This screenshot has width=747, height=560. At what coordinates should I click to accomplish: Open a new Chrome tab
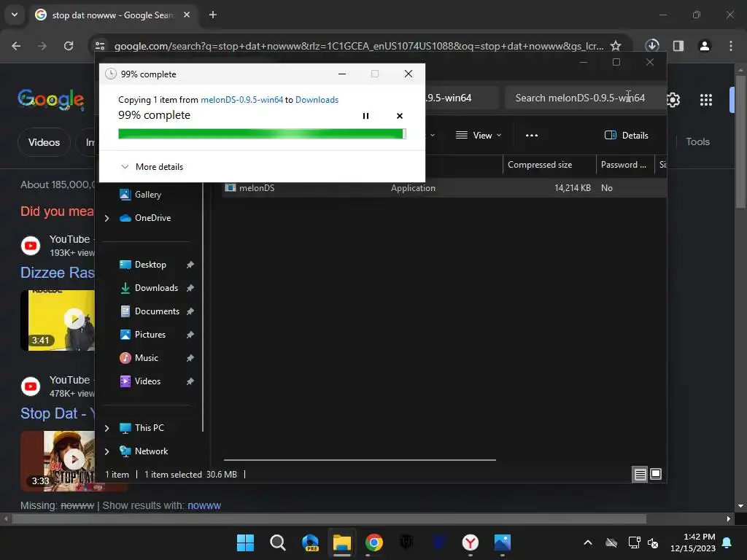213,15
